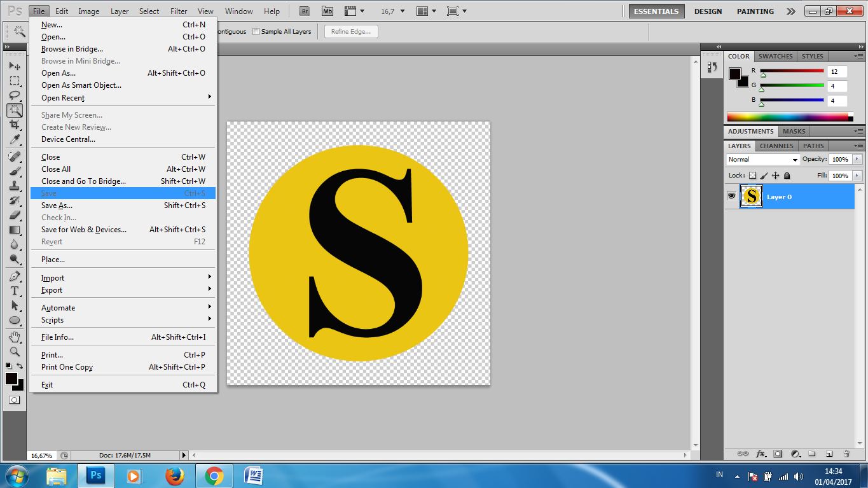Toggle Layer 0 visibility eye
This screenshot has width=868, height=488.
pos(731,195)
